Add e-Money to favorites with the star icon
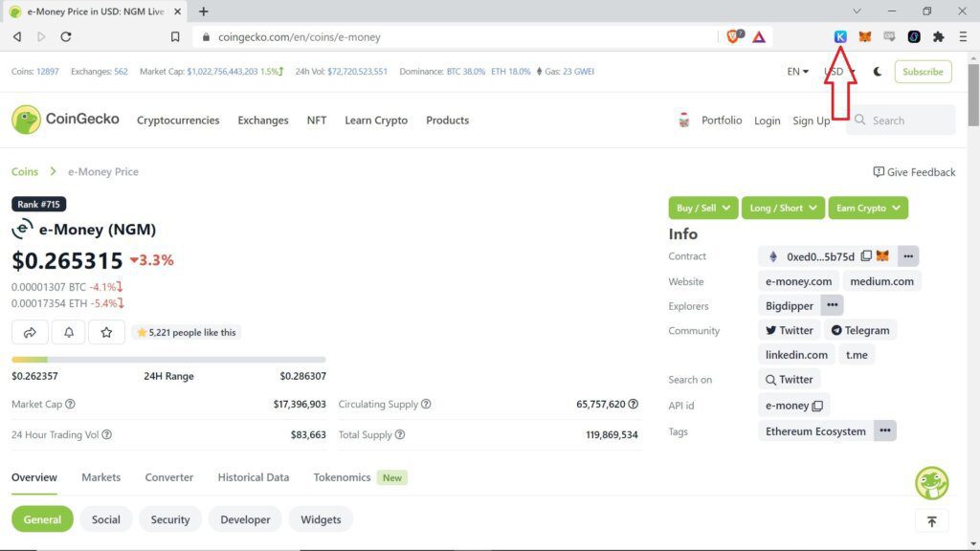 (x=106, y=332)
